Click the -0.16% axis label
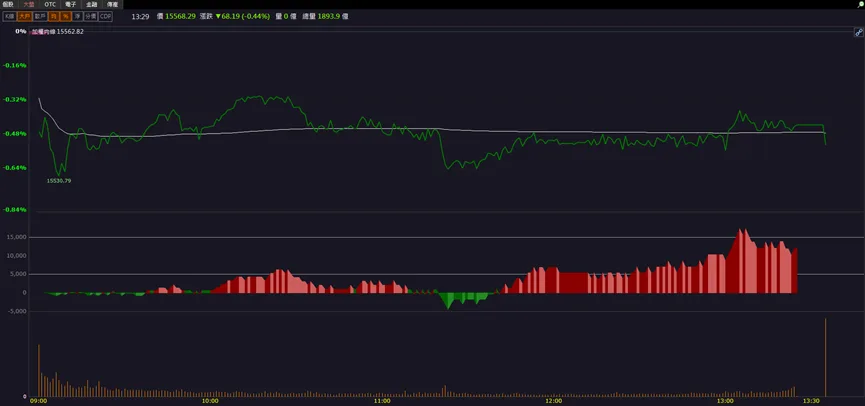The height and width of the screenshot is (406, 865). (x=15, y=65)
